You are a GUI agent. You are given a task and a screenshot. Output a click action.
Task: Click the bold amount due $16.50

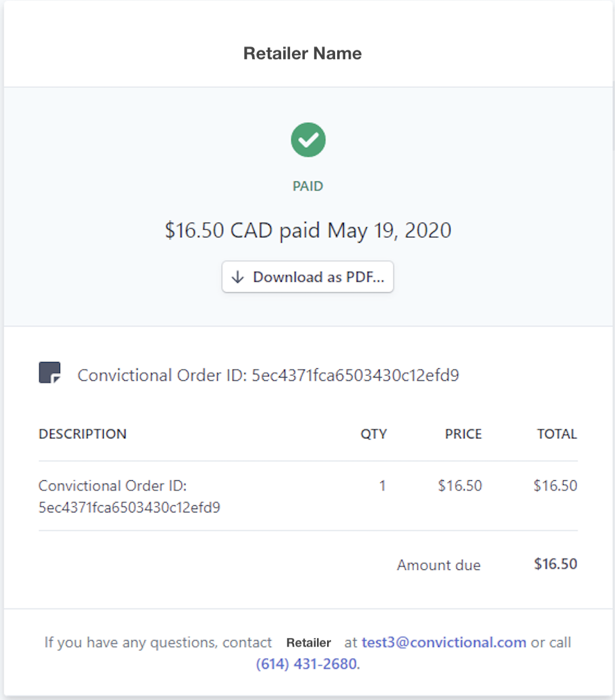556,564
